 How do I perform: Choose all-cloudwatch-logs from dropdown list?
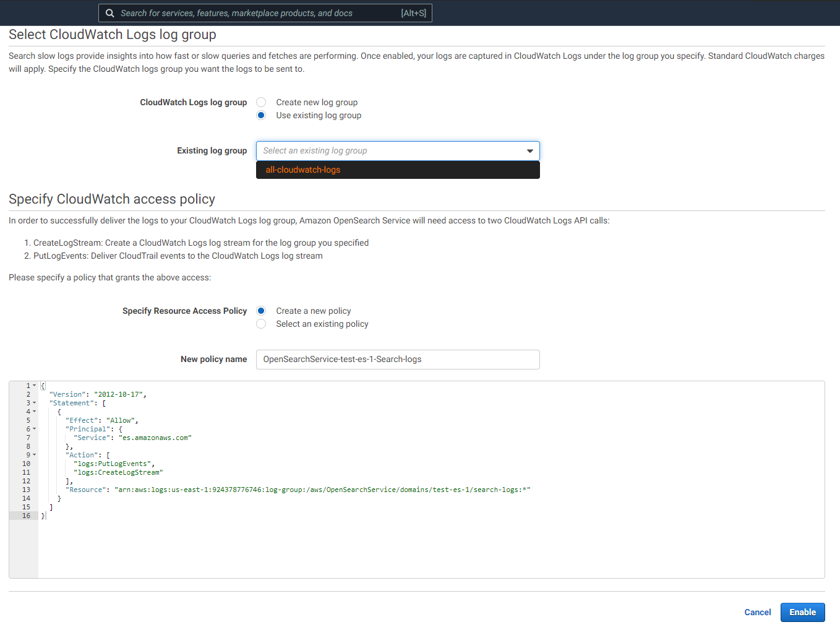pos(398,170)
